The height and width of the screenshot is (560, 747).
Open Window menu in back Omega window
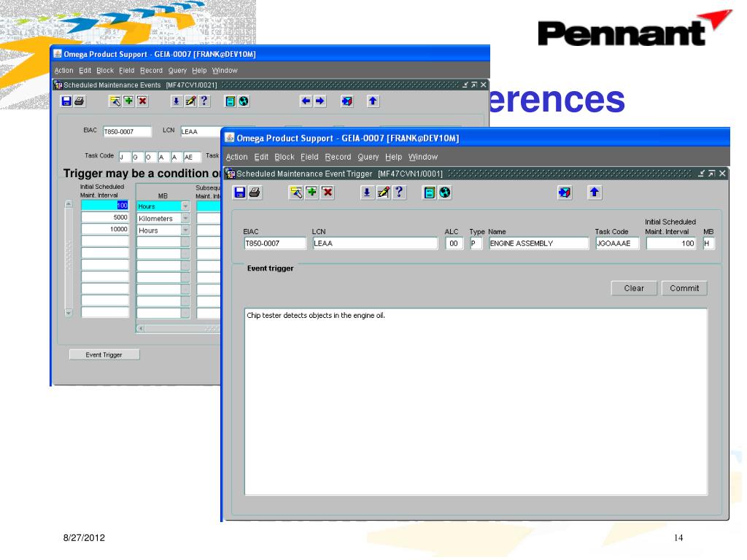[x=225, y=71]
